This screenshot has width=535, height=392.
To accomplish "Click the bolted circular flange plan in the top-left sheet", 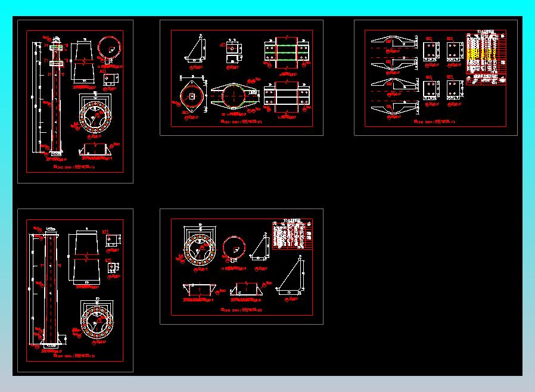I will pyautogui.click(x=95, y=116).
